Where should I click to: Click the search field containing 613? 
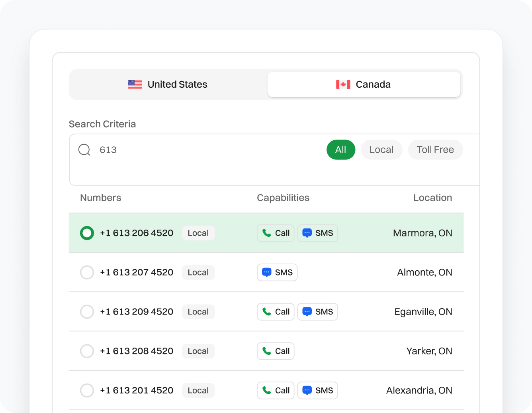point(199,150)
